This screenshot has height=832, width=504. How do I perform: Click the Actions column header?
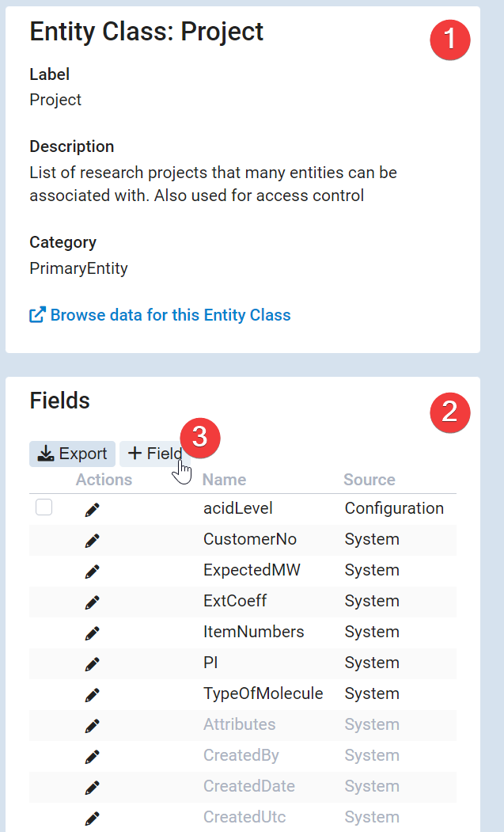coord(104,480)
